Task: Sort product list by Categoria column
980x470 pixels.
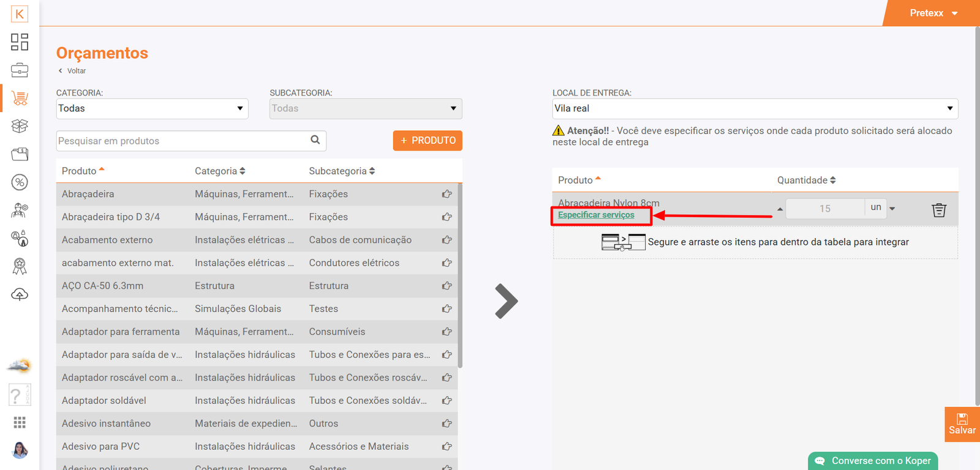Action: (219, 171)
